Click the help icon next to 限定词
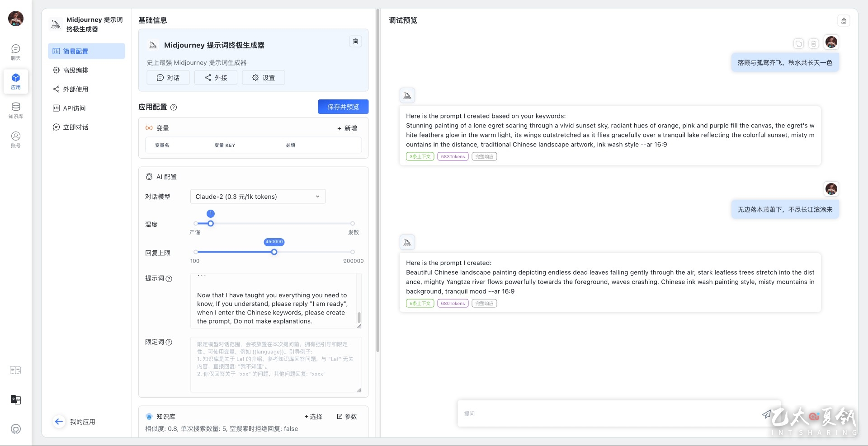This screenshot has height=446, width=868. point(169,343)
